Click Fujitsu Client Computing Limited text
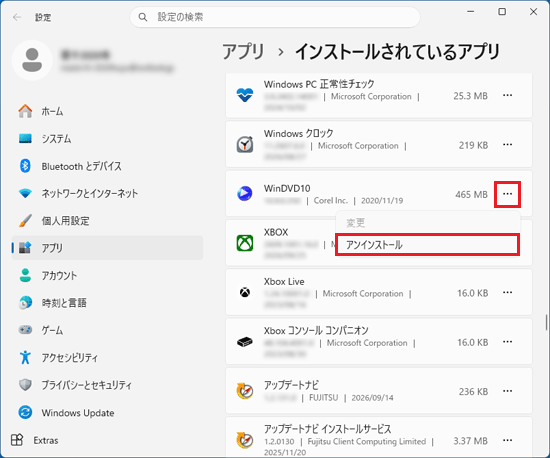This screenshot has height=458, width=550. [x=367, y=441]
